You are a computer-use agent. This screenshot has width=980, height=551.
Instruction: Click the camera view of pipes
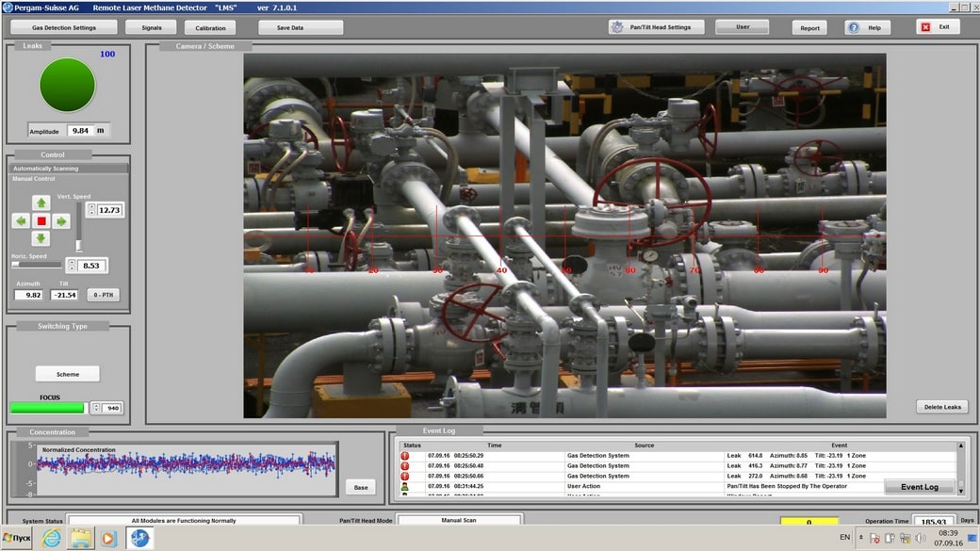[564, 235]
